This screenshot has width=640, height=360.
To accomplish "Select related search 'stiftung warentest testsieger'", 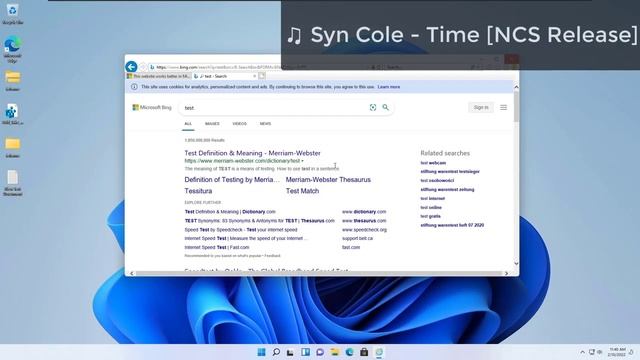I will tap(450, 171).
